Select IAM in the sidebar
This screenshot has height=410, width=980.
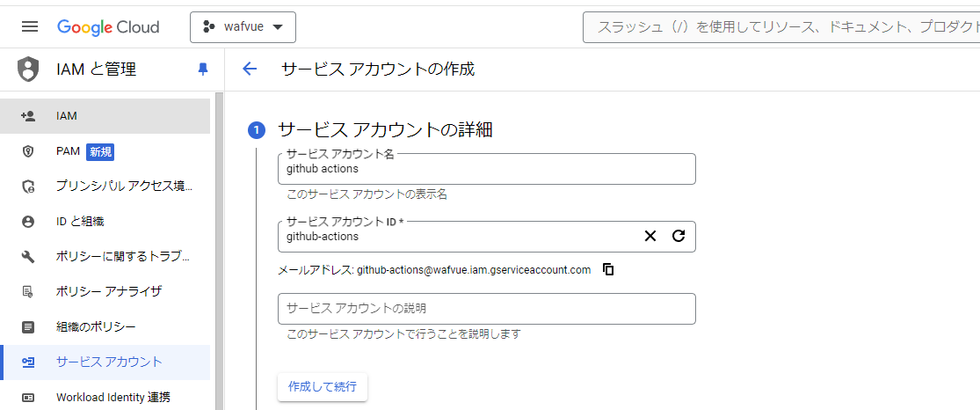click(105, 116)
